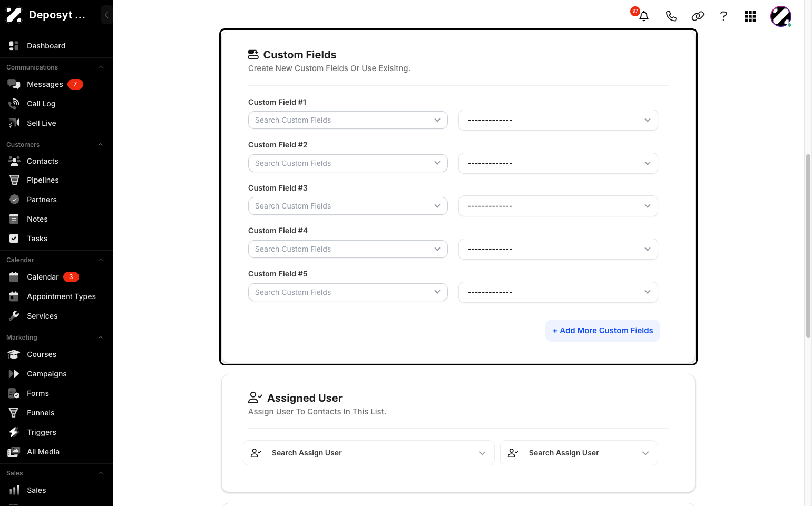The width and height of the screenshot is (812, 506).
Task: Open Custom Field #5 search dropdown
Action: tap(348, 292)
